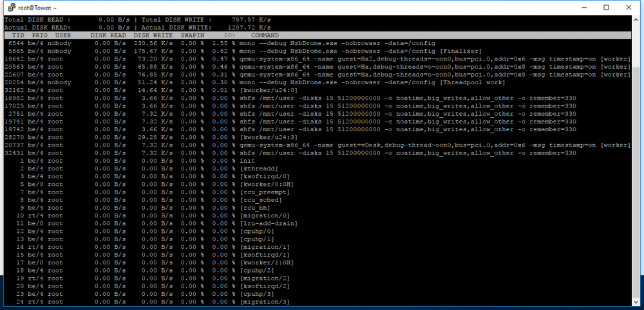The height and width of the screenshot is (310, 644).
Task: Maximize the PuTTY terminal window
Action: click(x=606, y=7)
